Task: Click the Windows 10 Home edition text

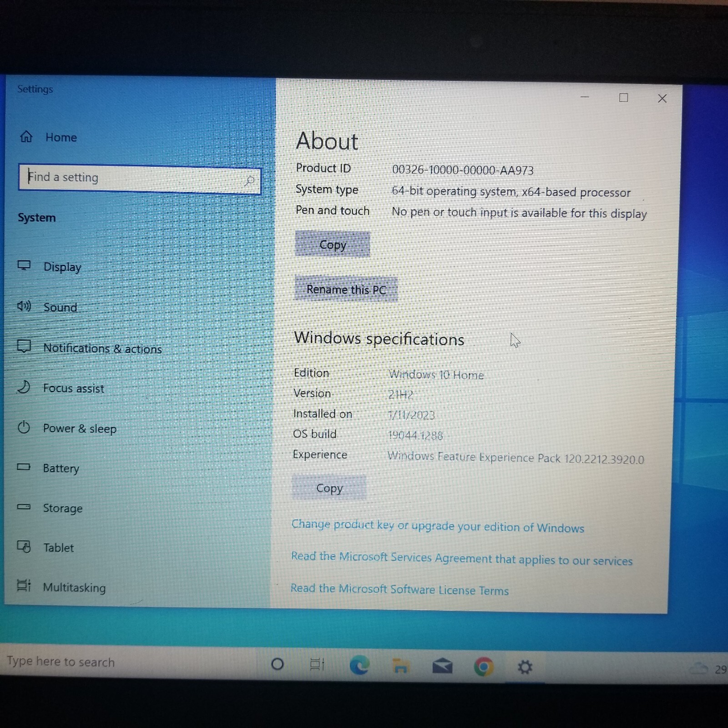Action: 436,374
